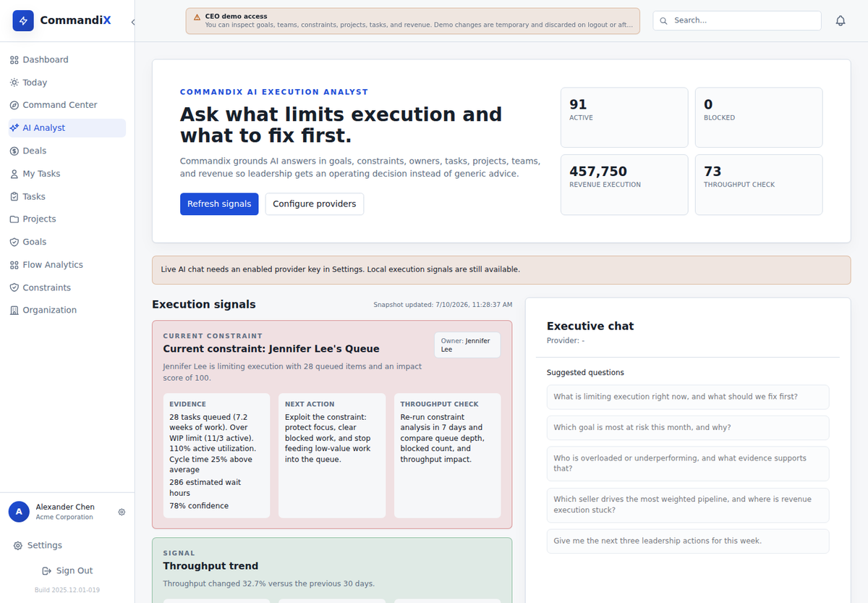This screenshot has width=868, height=603.
Task: Click the Evidence panel in constraint card
Action: (217, 455)
